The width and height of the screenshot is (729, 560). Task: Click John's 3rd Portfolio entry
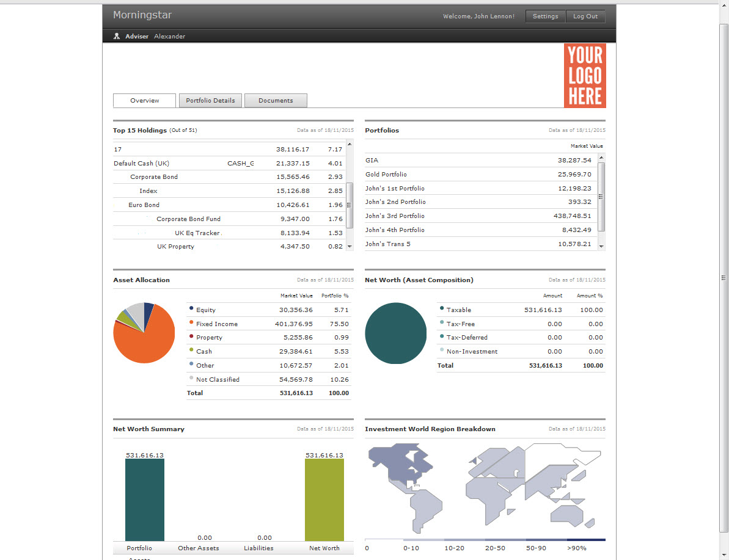pyautogui.click(x=395, y=216)
